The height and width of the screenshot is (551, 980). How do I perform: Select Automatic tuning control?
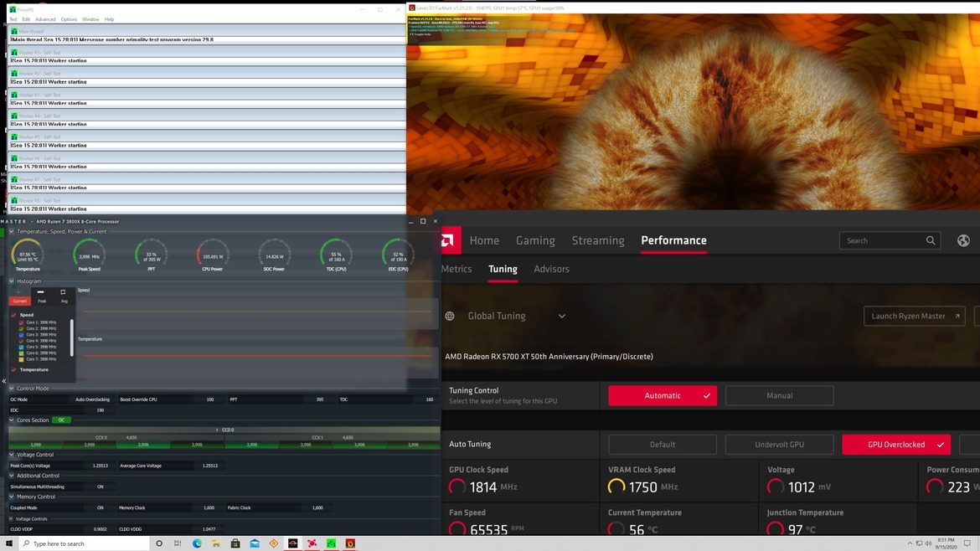(663, 395)
